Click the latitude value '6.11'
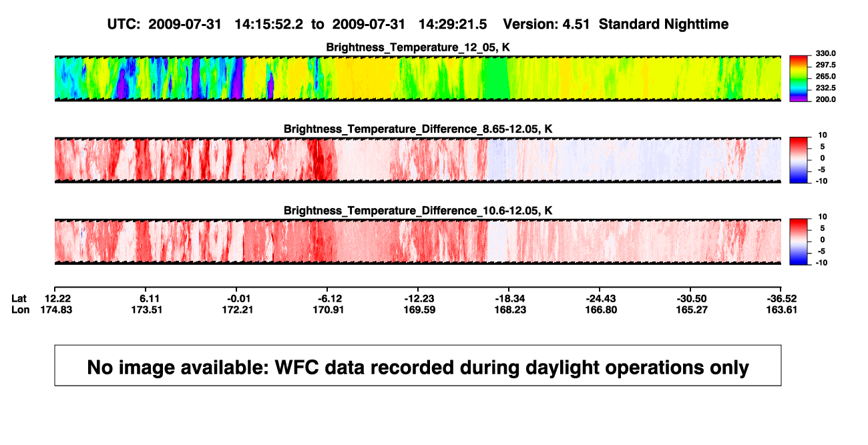This screenshot has height=445, width=868. [x=148, y=298]
